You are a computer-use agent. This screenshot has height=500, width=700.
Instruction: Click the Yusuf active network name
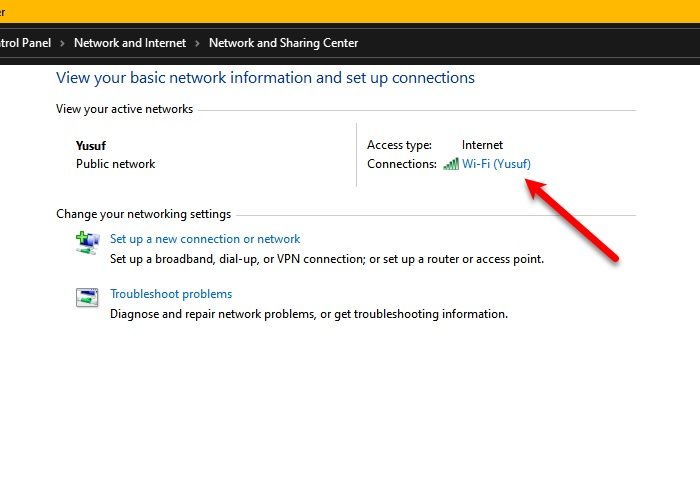pyautogui.click(x=91, y=145)
